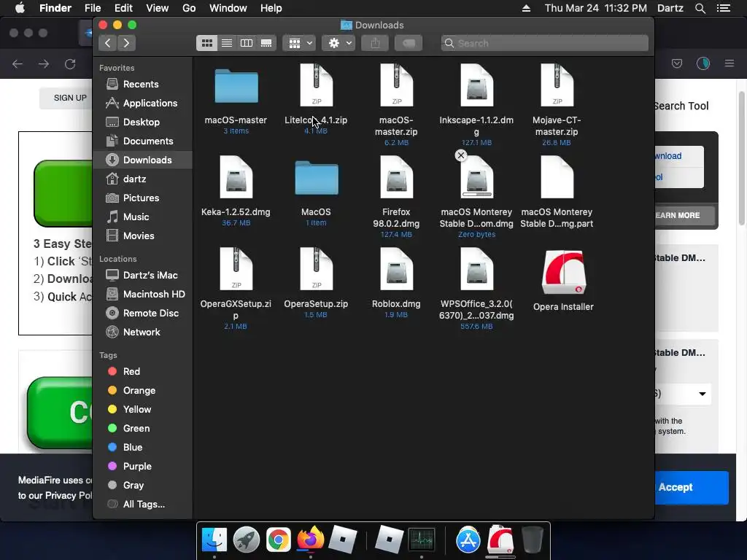The image size is (747, 560).
Task: Open the Edit menu
Action: click(x=123, y=8)
